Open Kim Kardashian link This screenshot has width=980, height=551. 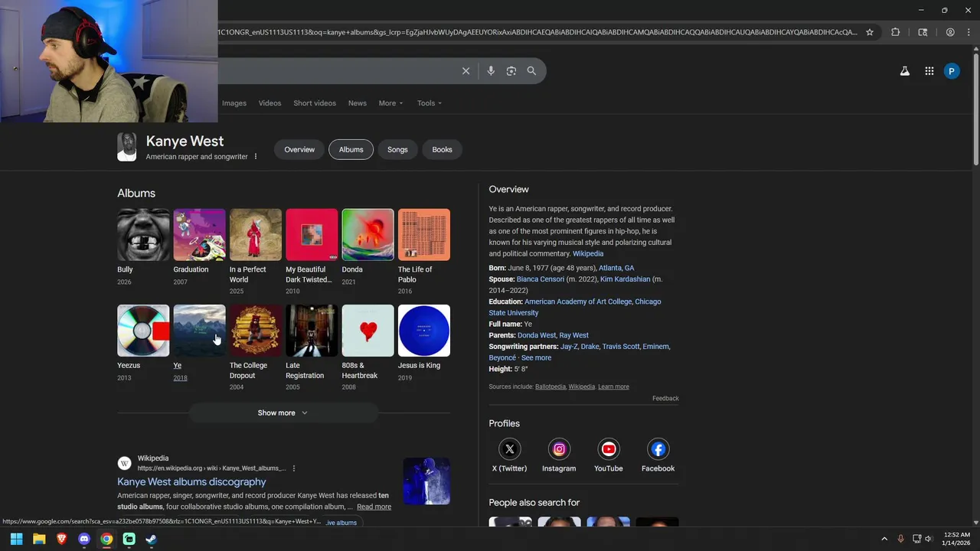[625, 279]
